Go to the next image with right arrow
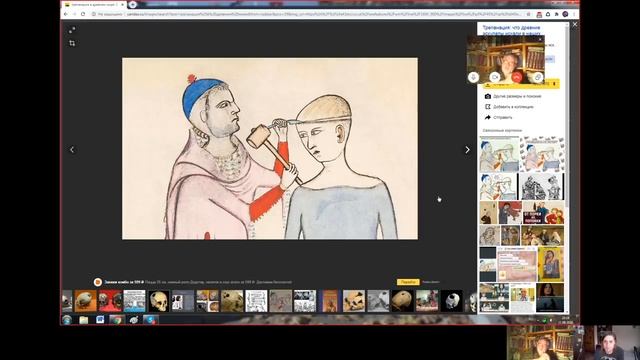This screenshot has width=640, height=360. 467,150
